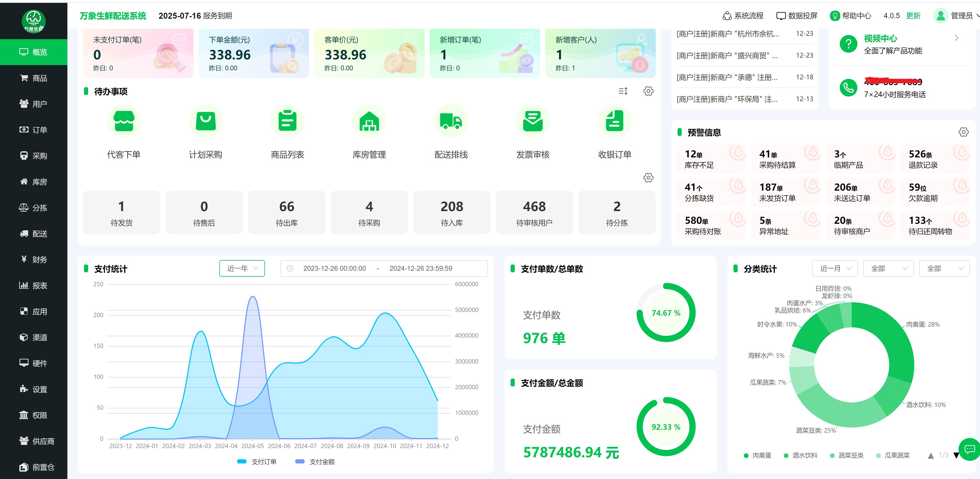This screenshot has width=980, height=479.
Task: Click the 收银订单 receipt icon
Action: point(614,121)
